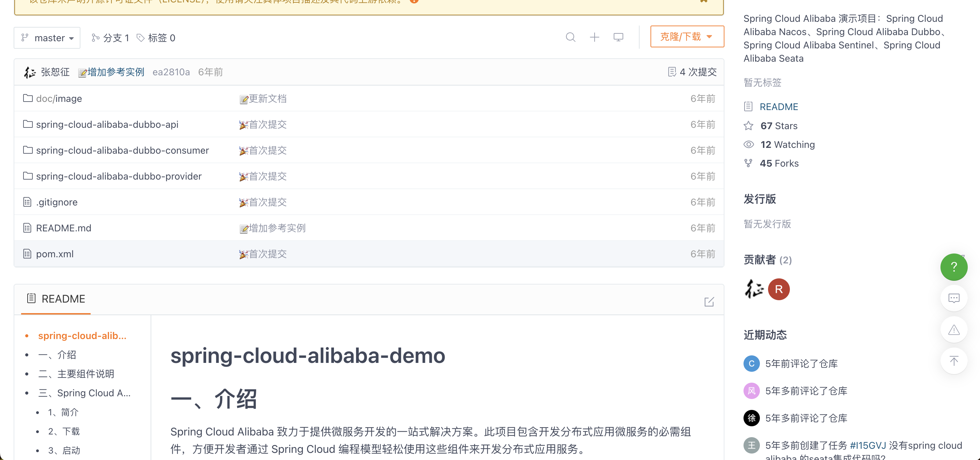This screenshot has width=980, height=460.
Task: Click the repository search magnifier icon
Action: coord(570,37)
